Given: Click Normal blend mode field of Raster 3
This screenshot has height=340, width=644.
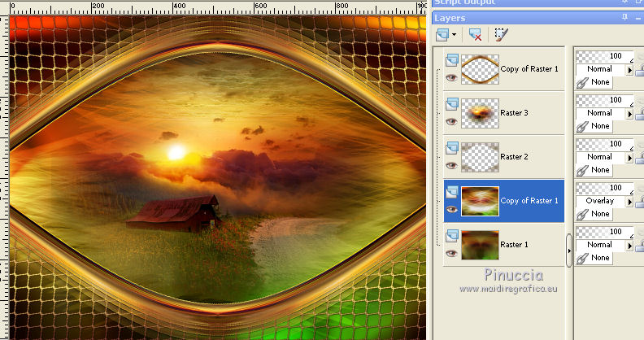Looking at the screenshot, I should coord(600,113).
